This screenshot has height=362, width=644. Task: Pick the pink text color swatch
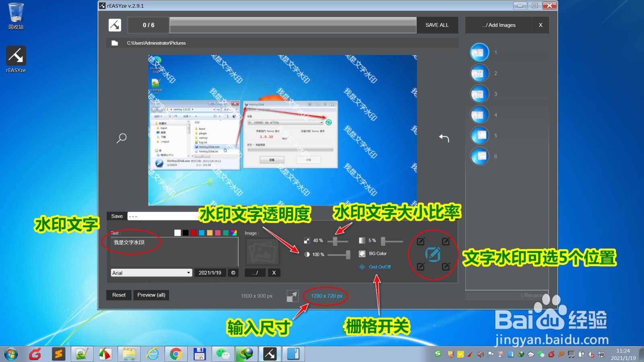click(x=218, y=233)
